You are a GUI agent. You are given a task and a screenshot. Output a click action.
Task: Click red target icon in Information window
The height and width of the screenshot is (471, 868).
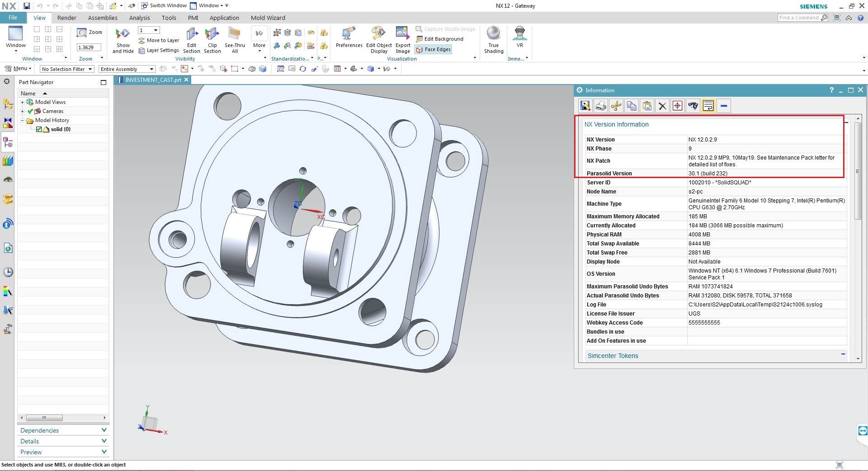677,106
